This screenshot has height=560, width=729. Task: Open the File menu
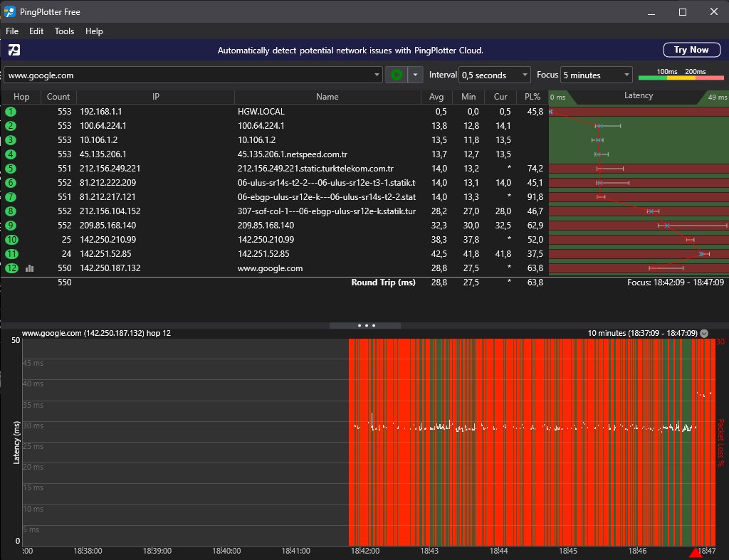tap(12, 31)
